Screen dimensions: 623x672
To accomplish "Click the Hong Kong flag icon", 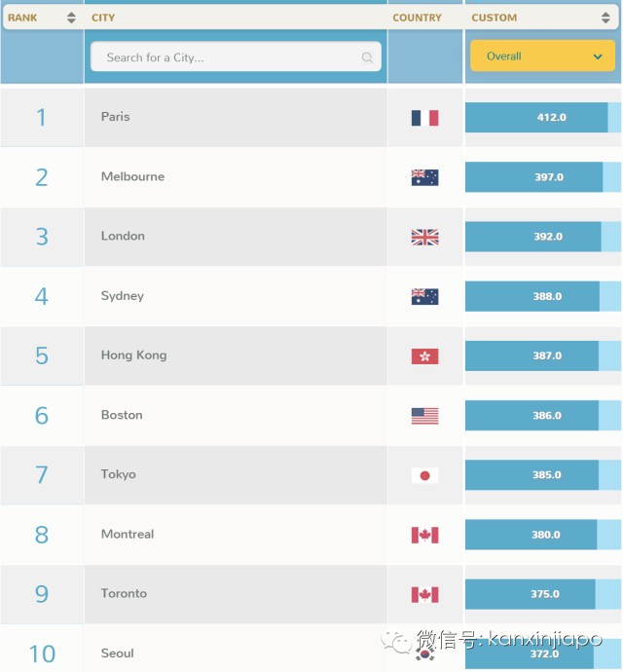I will 424,356.
